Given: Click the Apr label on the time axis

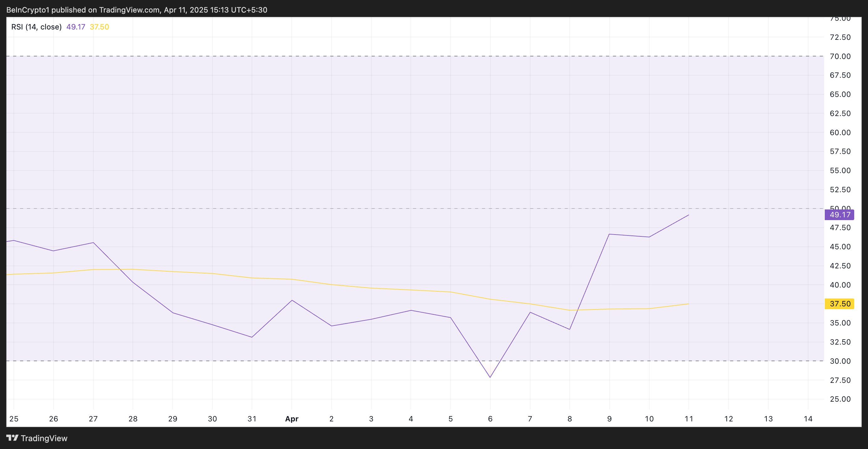Looking at the screenshot, I should (x=291, y=419).
